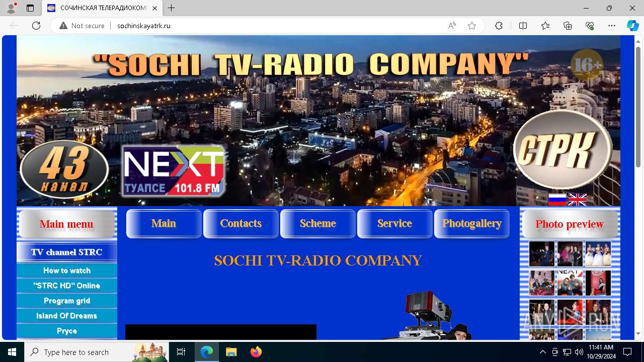This screenshot has height=362, width=644.
Task: Launch Firefox from the taskbar
Action: click(256, 352)
